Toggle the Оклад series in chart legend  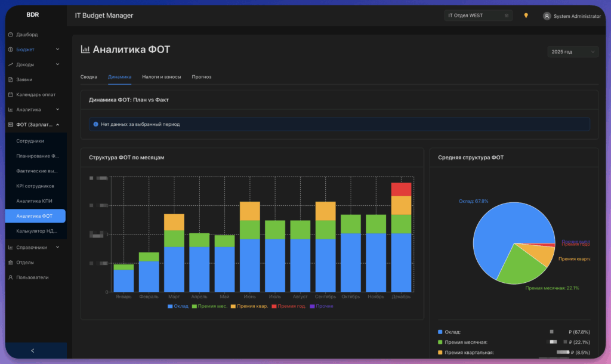pos(178,306)
